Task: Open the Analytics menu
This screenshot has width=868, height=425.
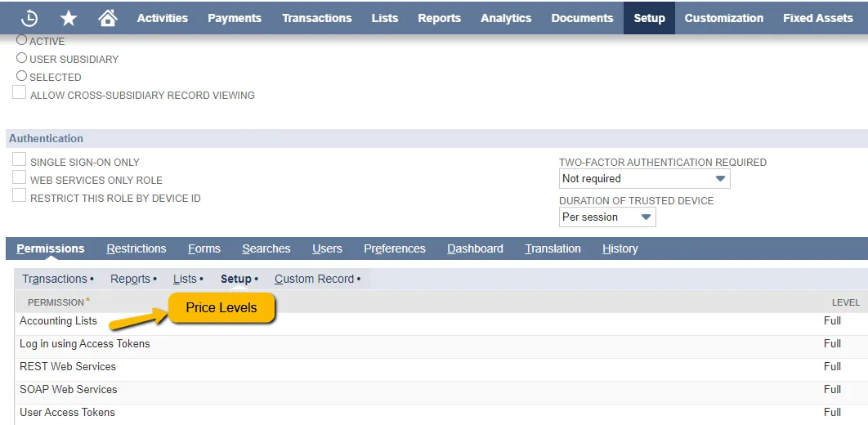Action: 506,18
